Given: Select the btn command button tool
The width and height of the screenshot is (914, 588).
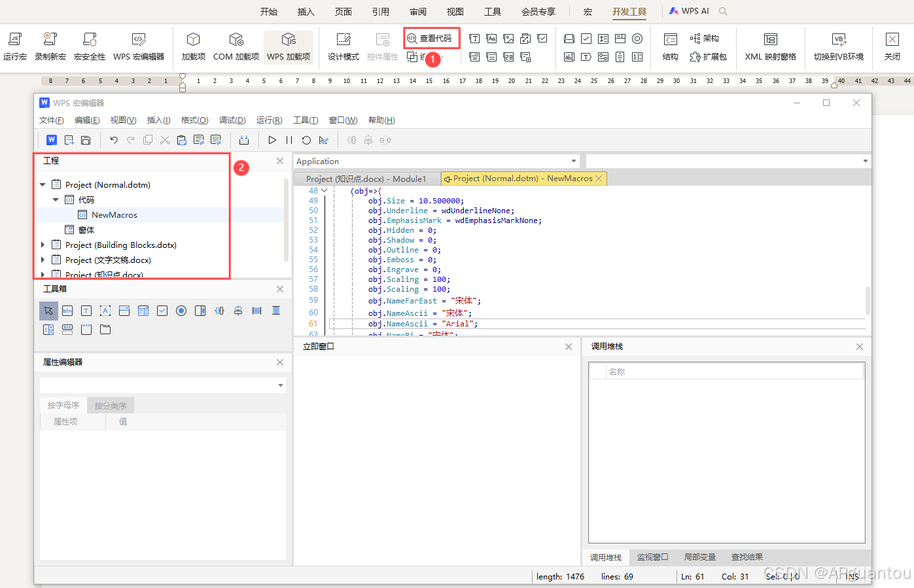Looking at the screenshot, I should [67, 311].
